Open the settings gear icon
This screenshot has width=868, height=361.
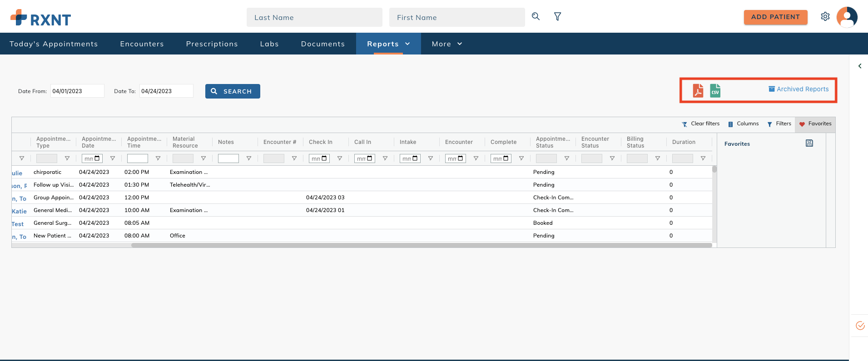coord(825,16)
